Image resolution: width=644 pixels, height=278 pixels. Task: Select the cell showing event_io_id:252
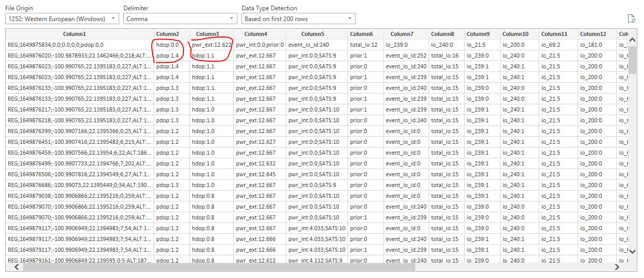pyautogui.click(x=406, y=55)
